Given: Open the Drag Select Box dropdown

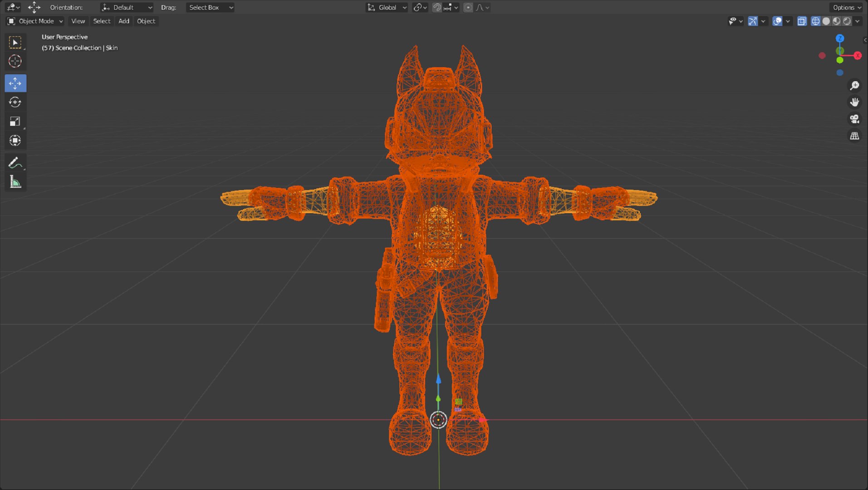Looking at the screenshot, I should [x=210, y=7].
